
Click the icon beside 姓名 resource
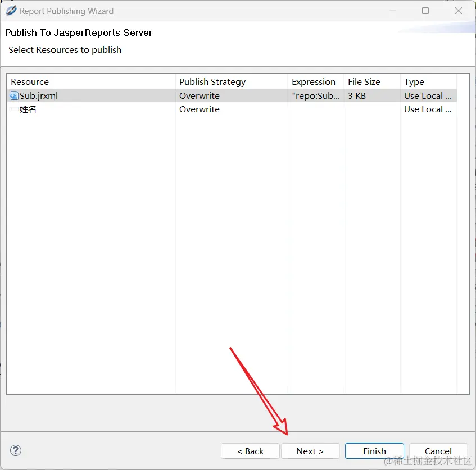pyautogui.click(x=14, y=109)
